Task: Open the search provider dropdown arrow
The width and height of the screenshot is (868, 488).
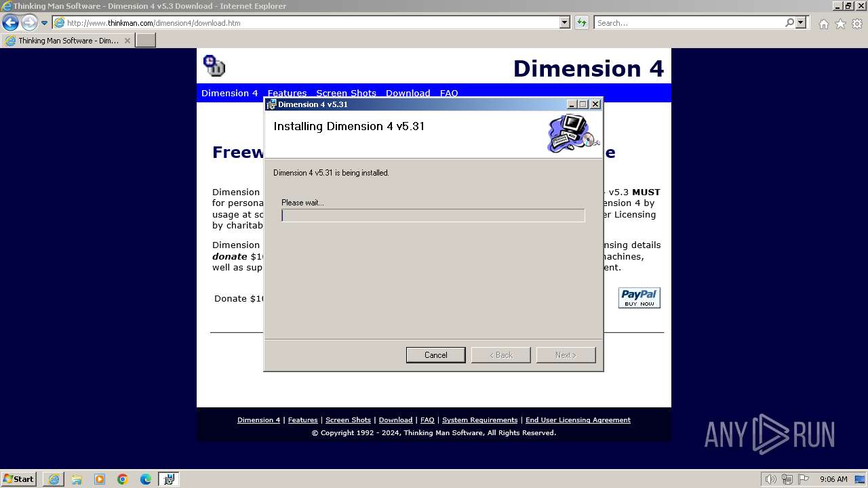Action: pyautogui.click(x=801, y=22)
